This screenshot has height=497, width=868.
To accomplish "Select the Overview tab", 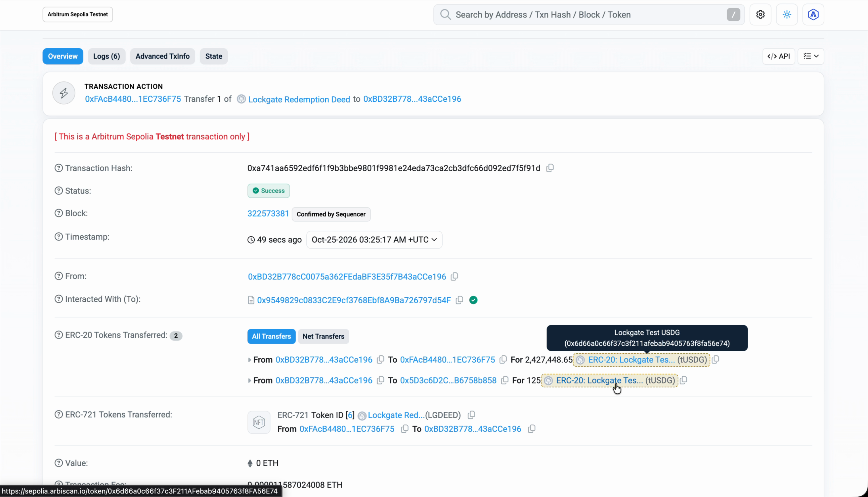I will (x=63, y=56).
